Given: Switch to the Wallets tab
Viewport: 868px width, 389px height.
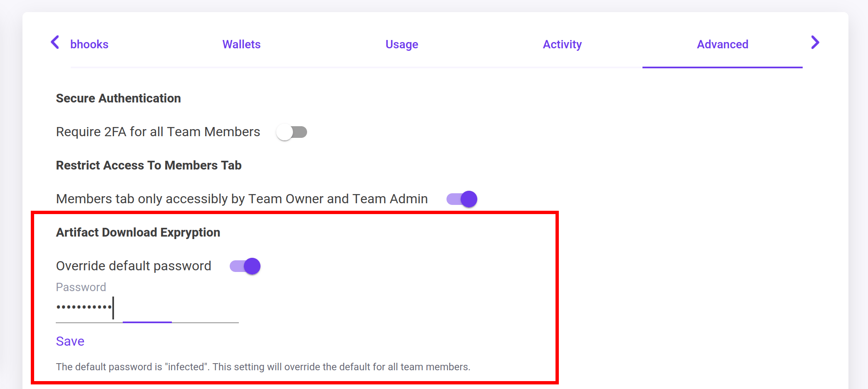Looking at the screenshot, I should 241,44.
